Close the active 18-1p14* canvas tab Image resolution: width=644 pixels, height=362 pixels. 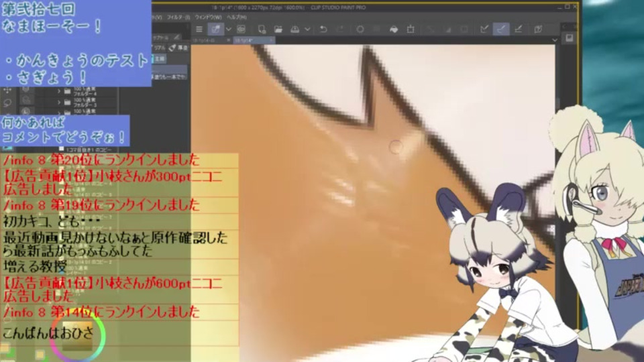270,40
